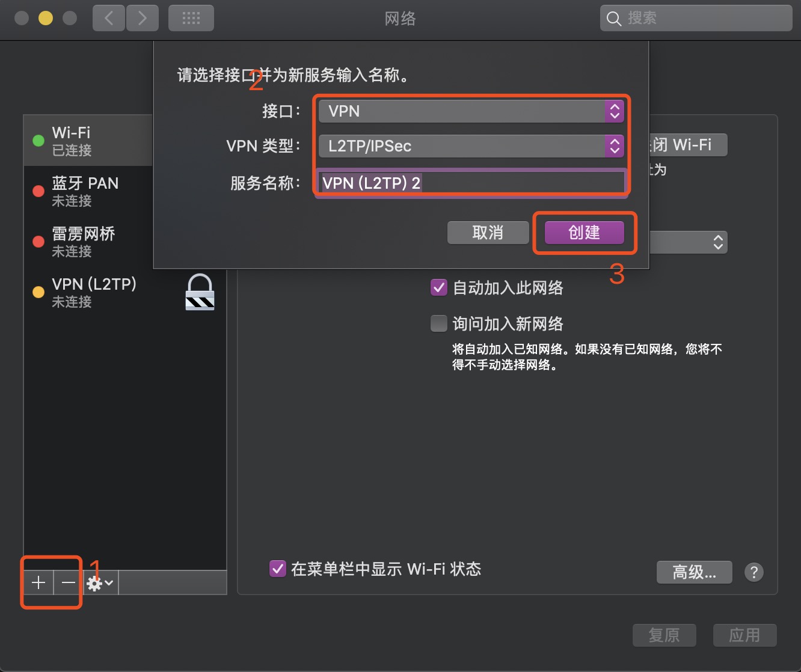Click the question mark help button

click(x=753, y=572)
